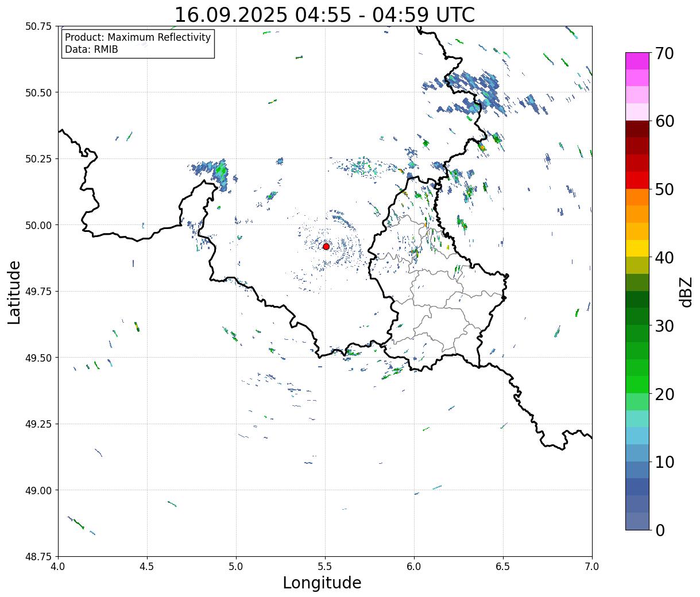Click the yellow 40 dBZ colorbar segment
This screenshot has width=700, height=597.
[x=637, y=249]
